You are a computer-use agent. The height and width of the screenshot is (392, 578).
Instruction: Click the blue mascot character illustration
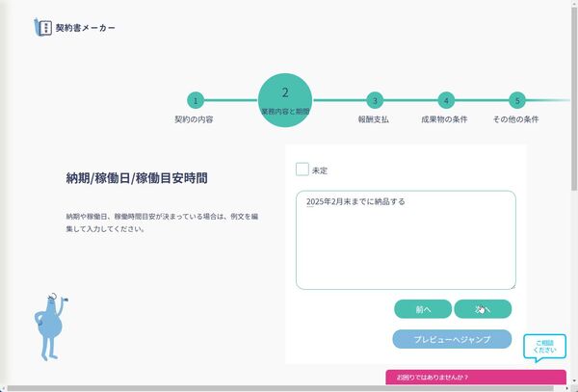[50, 327]
